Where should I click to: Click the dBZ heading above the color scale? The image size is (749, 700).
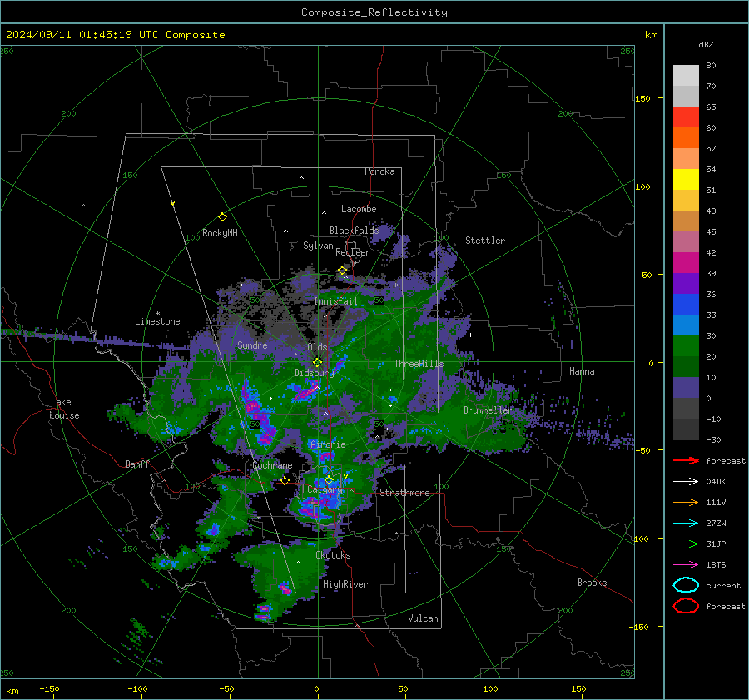(706, 44)
